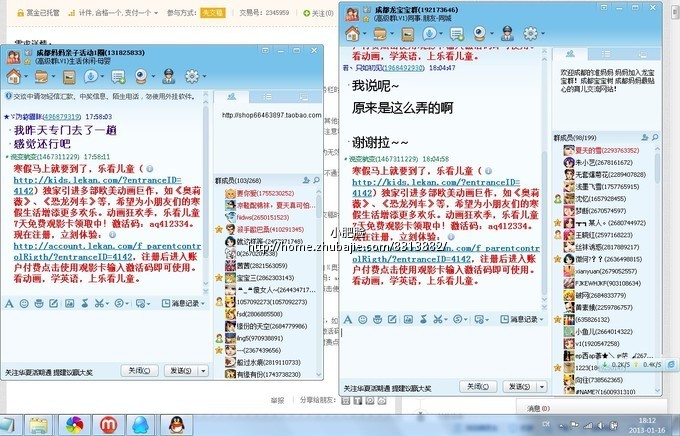Select member 宝宝三(2862303143) in left list
The image size is (680, 436).
(x=265, y=278)
